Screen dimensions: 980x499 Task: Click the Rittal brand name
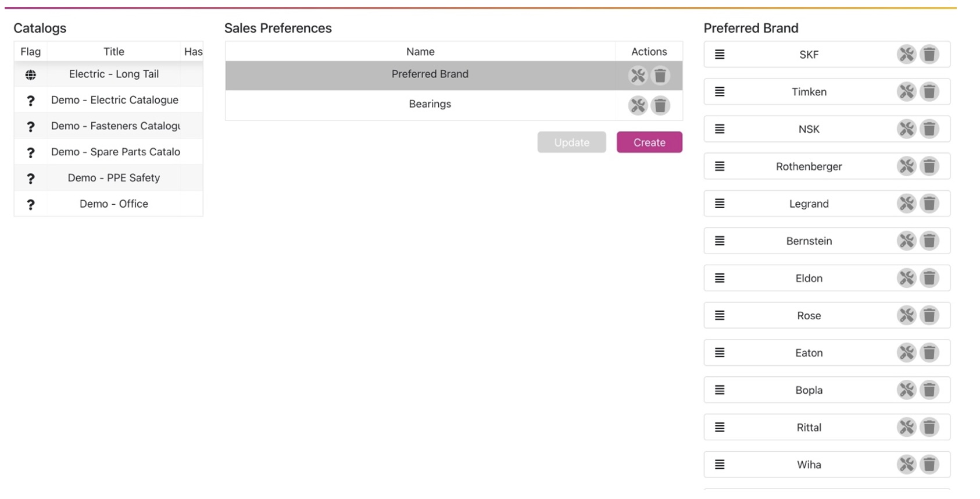pyautogui.click(x=809, y=427)
